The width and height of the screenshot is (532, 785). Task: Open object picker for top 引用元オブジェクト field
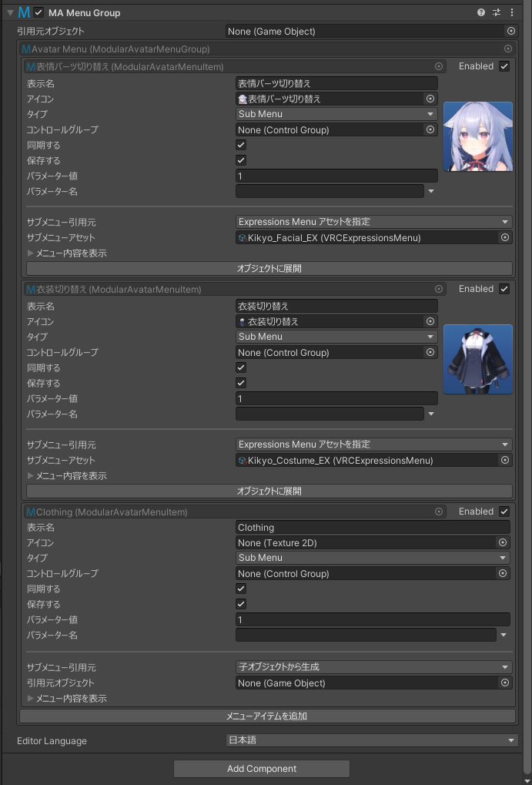tap(511, 31)
